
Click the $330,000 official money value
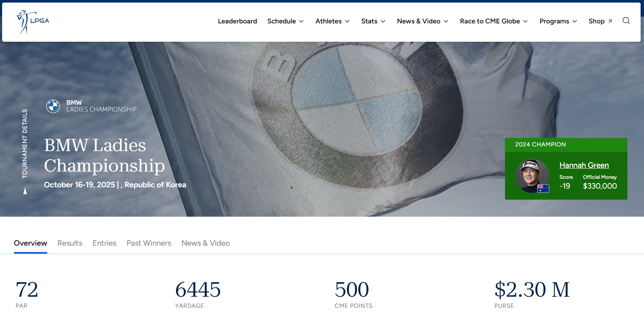[600, 186]
